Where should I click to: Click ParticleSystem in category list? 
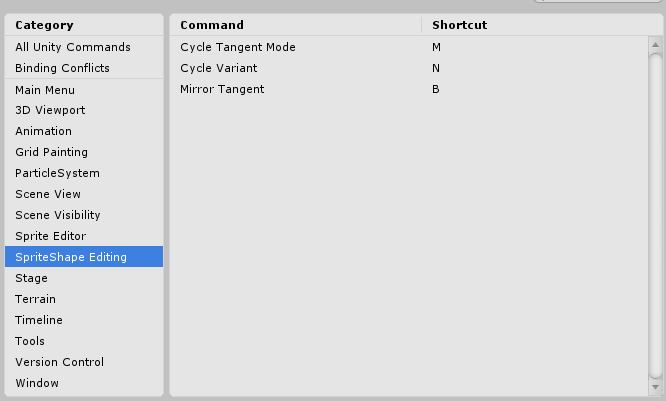(57, 173)
